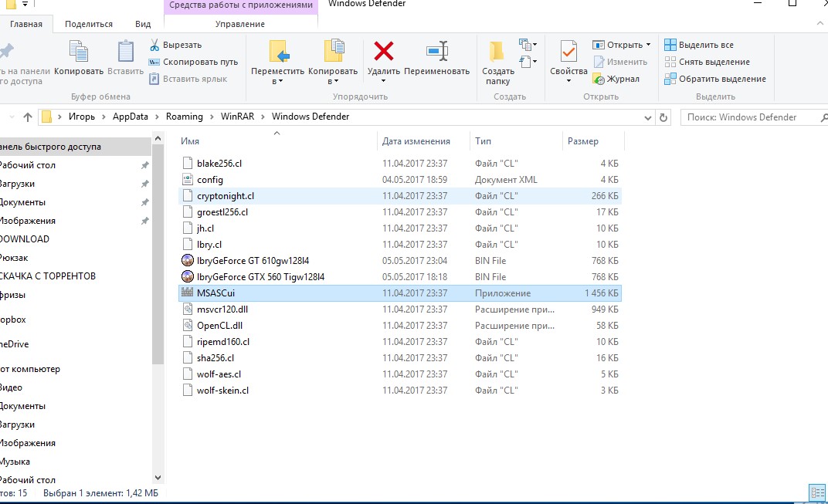Click Обратить выделение
Screen dimensions: 828x504
coord(715,79)
